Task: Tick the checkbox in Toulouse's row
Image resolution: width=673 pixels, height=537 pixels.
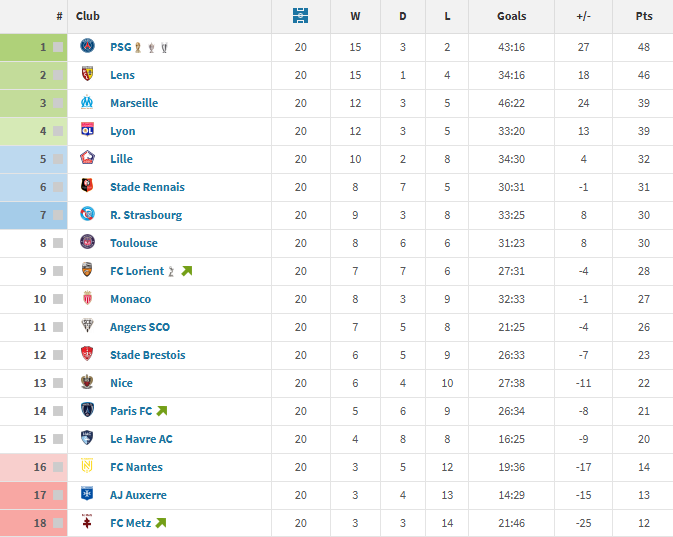Action: coord(58,243)
